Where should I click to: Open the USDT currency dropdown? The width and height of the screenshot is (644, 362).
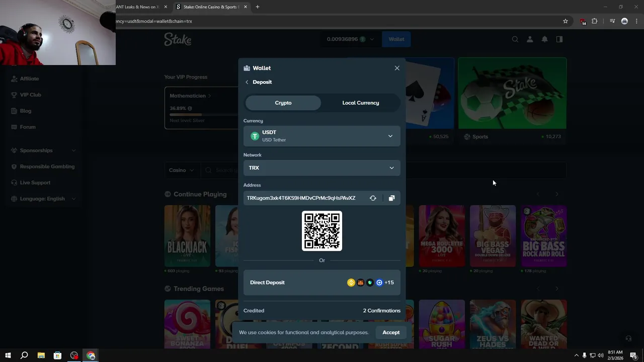click(x=322, y=136)
